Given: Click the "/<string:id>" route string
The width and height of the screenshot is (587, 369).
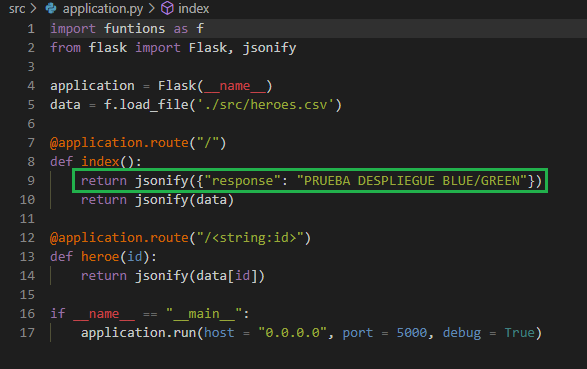Looking at the screenshot, I should point(250,238).
